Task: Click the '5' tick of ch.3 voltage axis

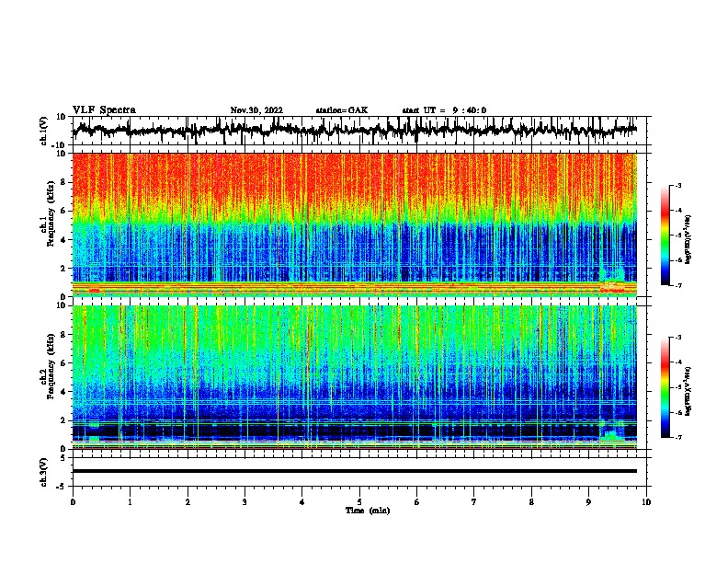Action: (63, 458)
